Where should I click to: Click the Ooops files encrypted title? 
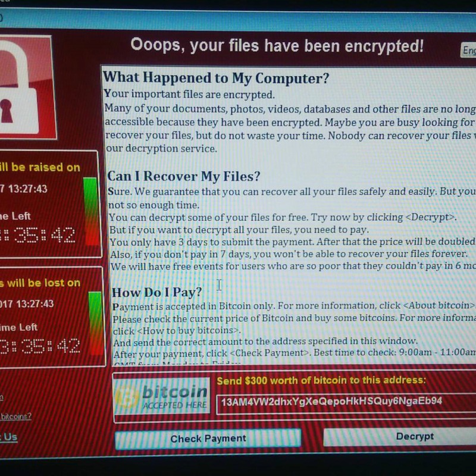coord(277,46)
